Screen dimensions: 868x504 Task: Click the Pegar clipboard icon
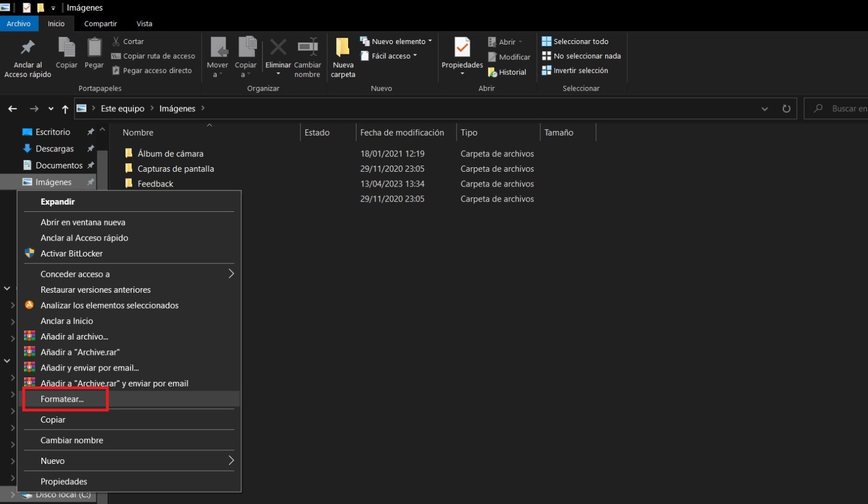tap(94, 49)
